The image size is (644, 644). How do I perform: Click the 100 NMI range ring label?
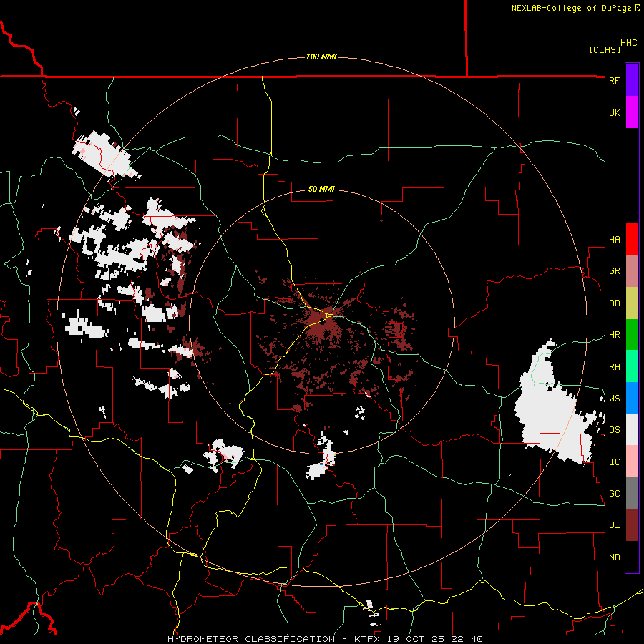321,57
